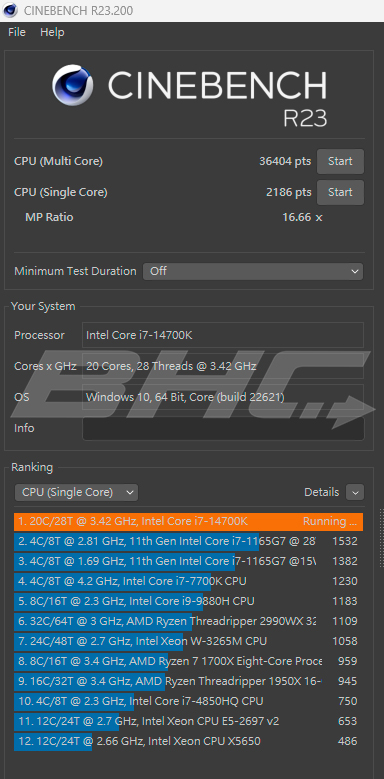Expand the ranking Details chevron
384x779 pixels.
point(355,492)
